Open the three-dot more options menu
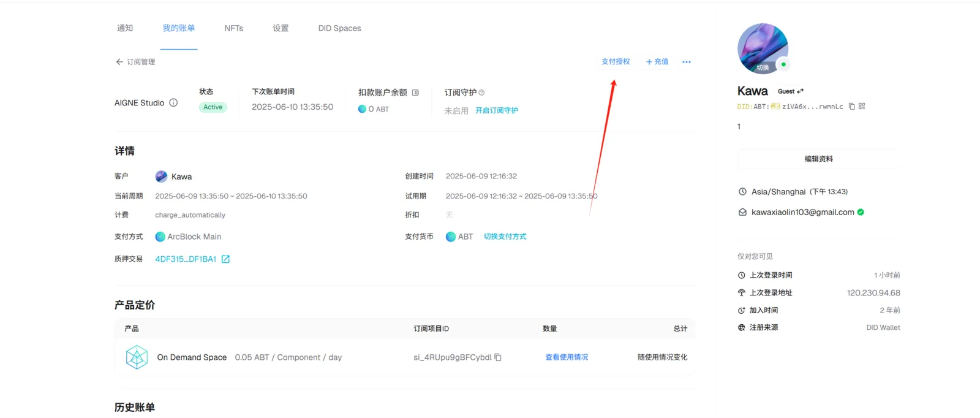980x418 pixels. pyautogui.click(x=687, y=62)
